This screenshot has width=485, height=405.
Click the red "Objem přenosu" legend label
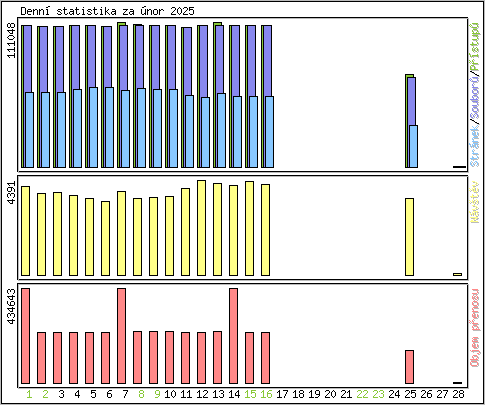[x=475, y=328]
